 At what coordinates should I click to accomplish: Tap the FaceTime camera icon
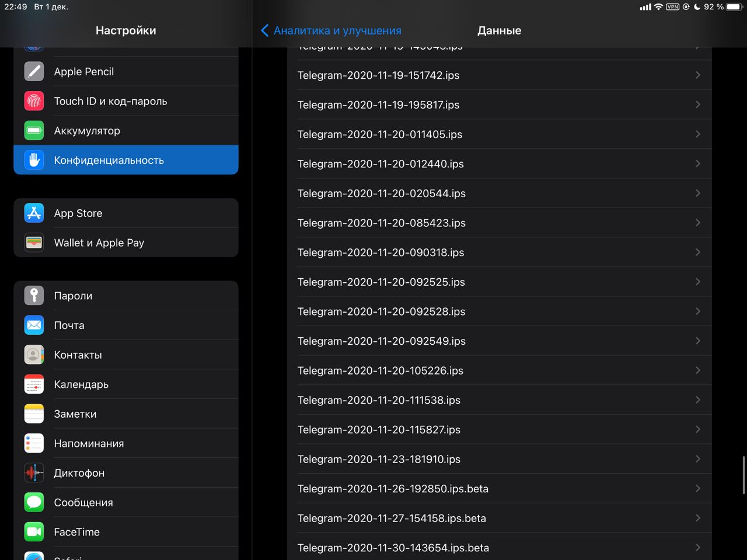34,532
